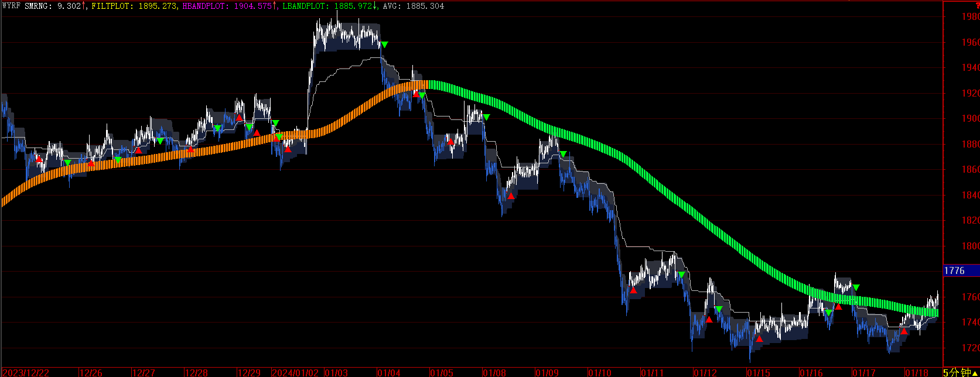Click the green sell arrow near 01/09 peak
This screenshot has width=980, height=377.
point(563,155)
